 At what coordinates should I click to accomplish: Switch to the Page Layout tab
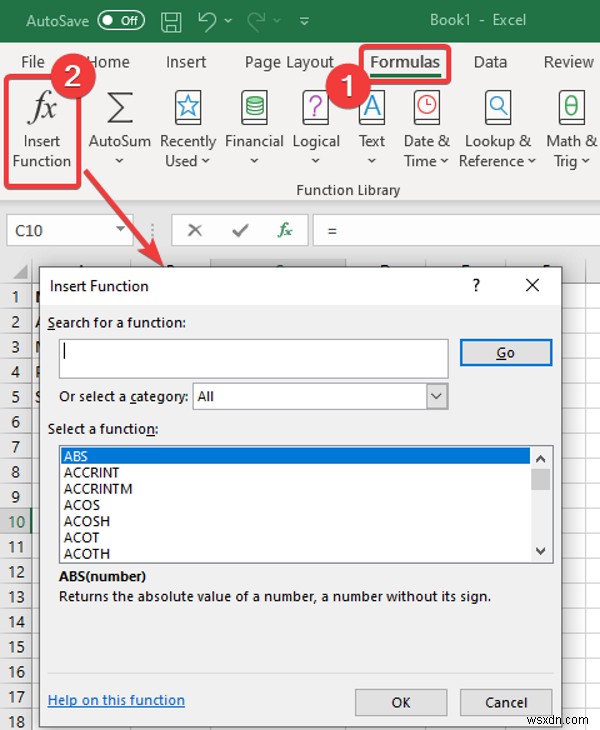pos(289,62)
